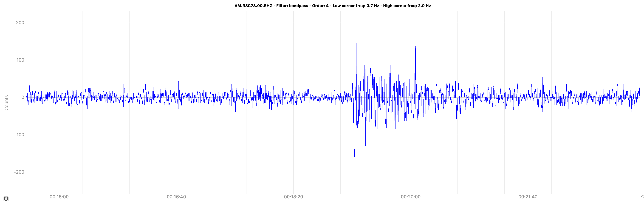Click the "200" y-axis tick label
The image size is (644, 206).
tap(20, 23)
